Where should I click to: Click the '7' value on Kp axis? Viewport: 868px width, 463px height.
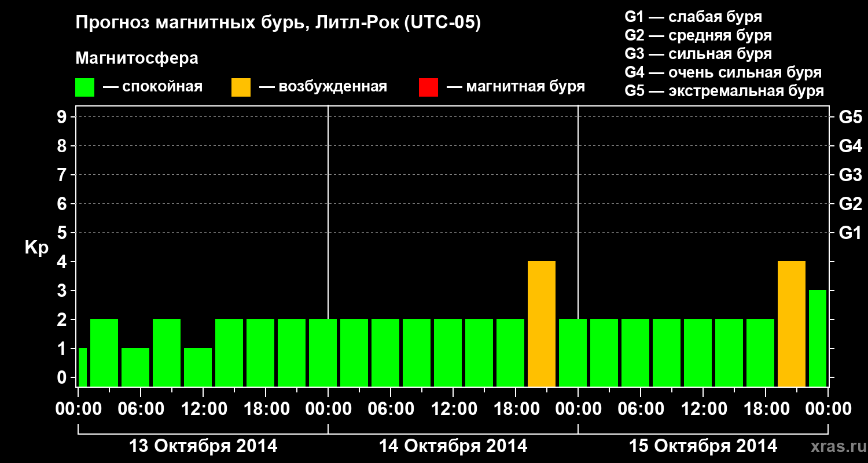[x=63, y=175]
